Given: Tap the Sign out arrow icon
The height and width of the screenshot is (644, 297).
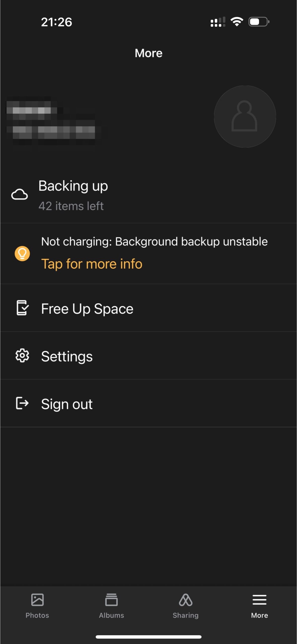Looking at the screenshot, I should click(x=22, y=403).
